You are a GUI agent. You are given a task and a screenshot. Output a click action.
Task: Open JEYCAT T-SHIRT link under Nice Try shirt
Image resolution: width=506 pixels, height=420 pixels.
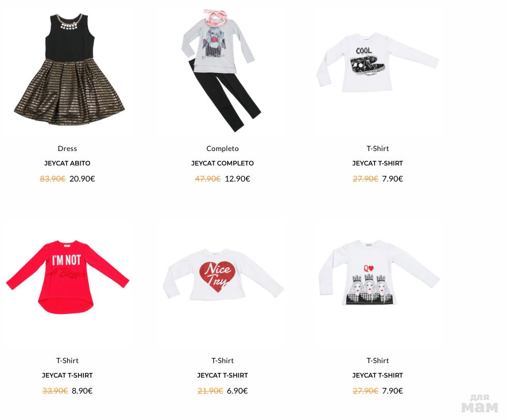(222, 376)
